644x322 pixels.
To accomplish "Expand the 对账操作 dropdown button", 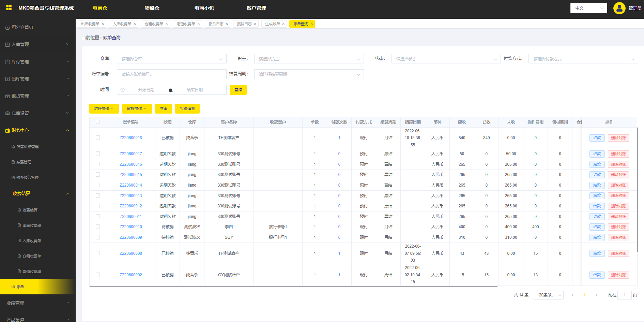I will (x=104, y=108).
